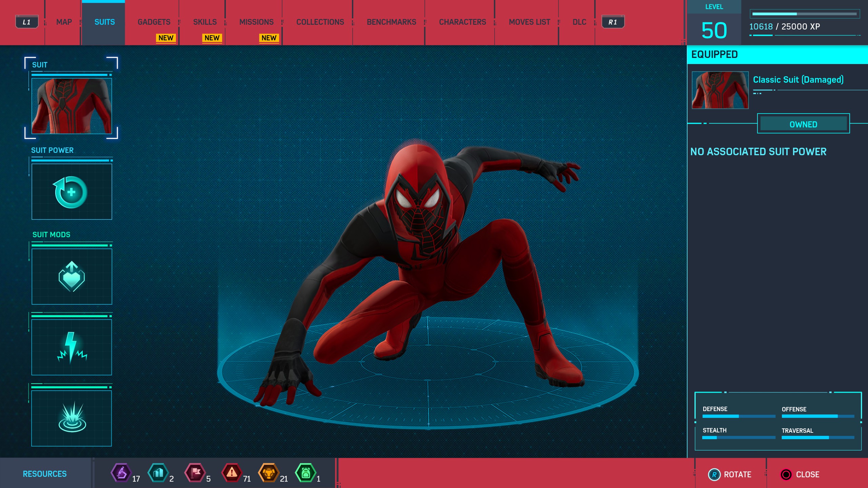Click the pink base token flag icon
This screenshot has width=868, height=488.
point(195,472)
